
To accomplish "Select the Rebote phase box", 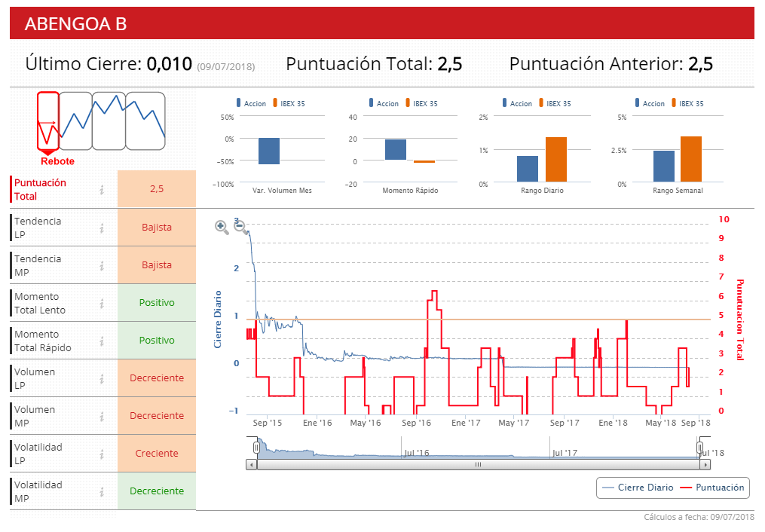I will coord(47,121).
